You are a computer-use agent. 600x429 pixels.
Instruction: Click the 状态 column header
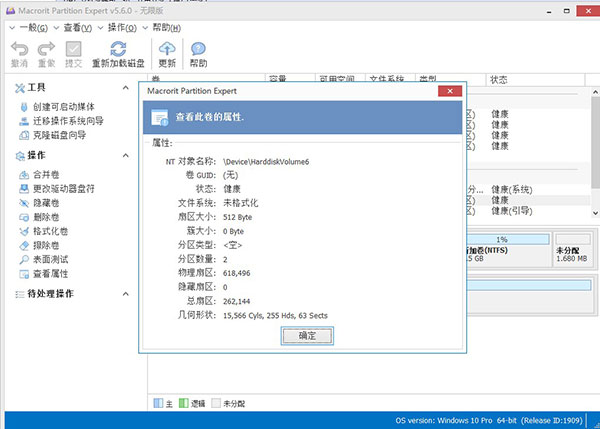click(x=499, y=80)
